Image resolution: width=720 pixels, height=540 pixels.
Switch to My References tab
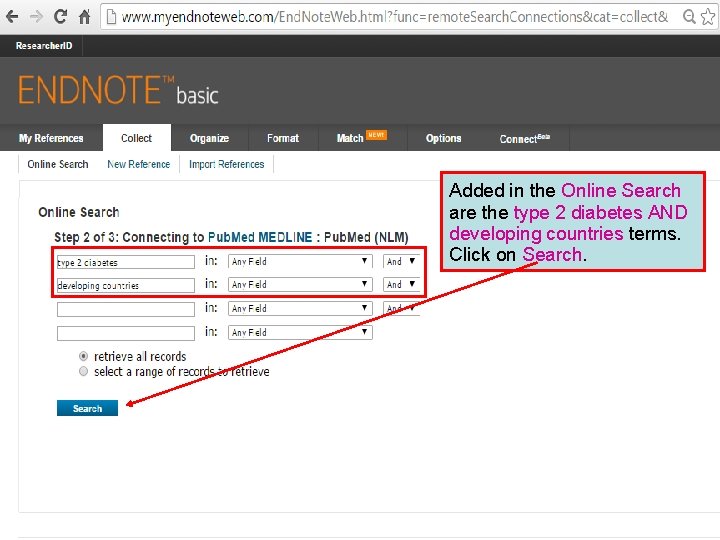(x=51, y=138)
